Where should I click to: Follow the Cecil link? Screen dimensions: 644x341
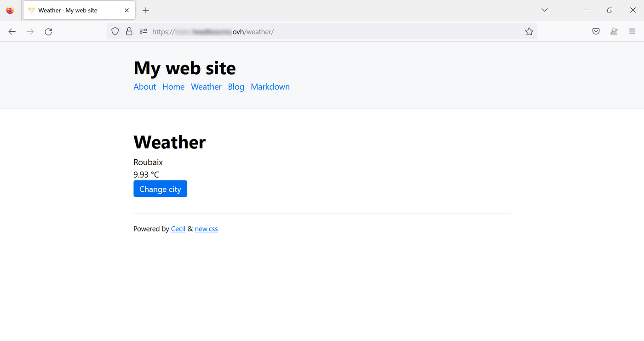tap(178, 229)
